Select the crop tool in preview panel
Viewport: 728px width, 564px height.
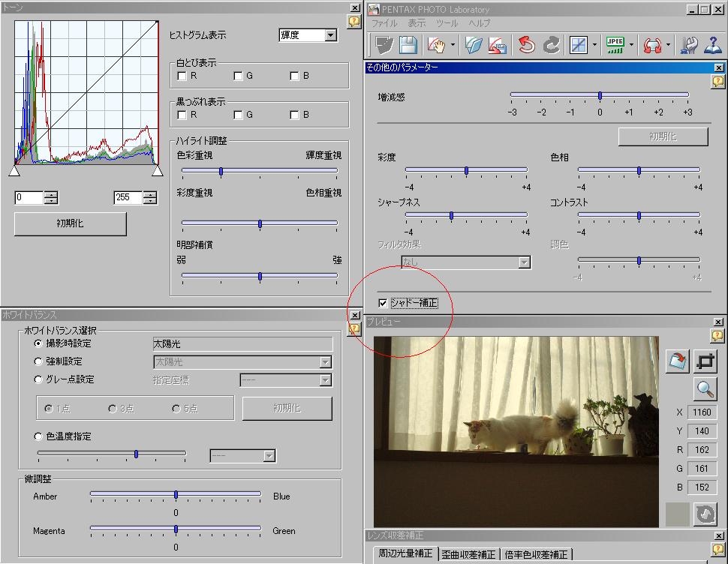(705, 361)
